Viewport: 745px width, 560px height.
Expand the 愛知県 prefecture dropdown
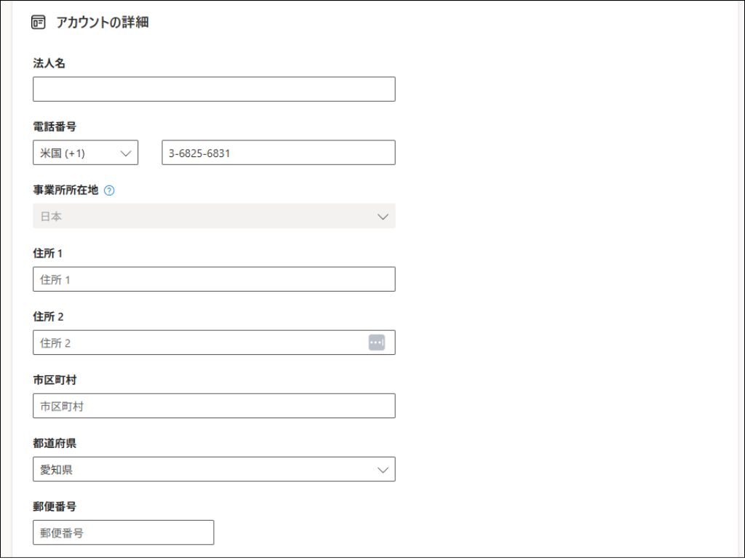coord(214,469)
